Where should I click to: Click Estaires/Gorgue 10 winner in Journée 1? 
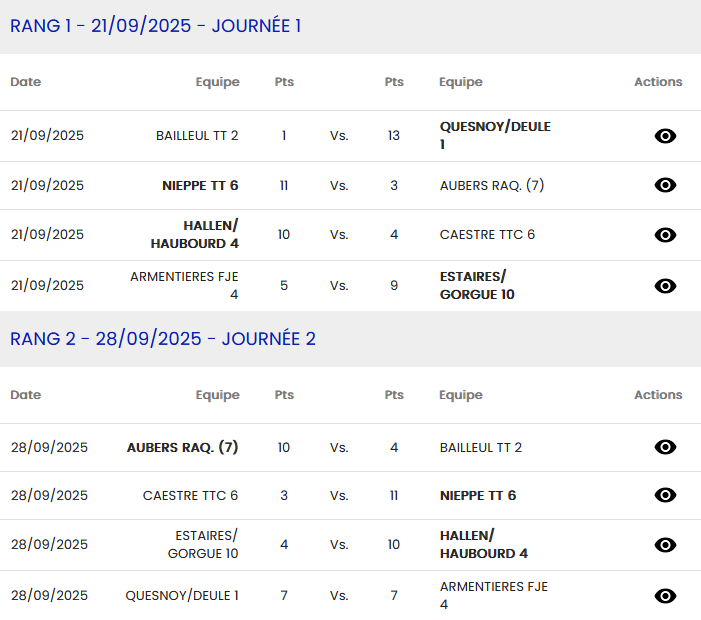click(477, 285)
